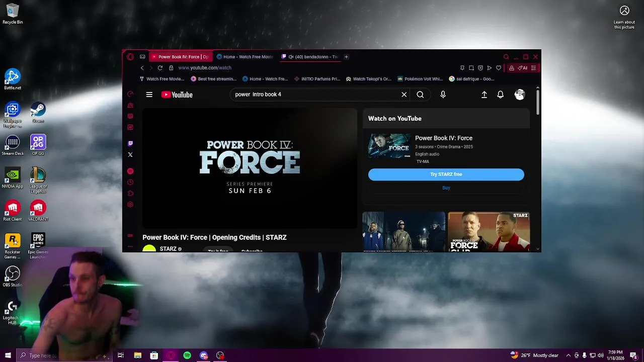The height and width of the screenshot is (362, 644).
Task: Start YouTube voice search with microphone
Action: [443, 95]
